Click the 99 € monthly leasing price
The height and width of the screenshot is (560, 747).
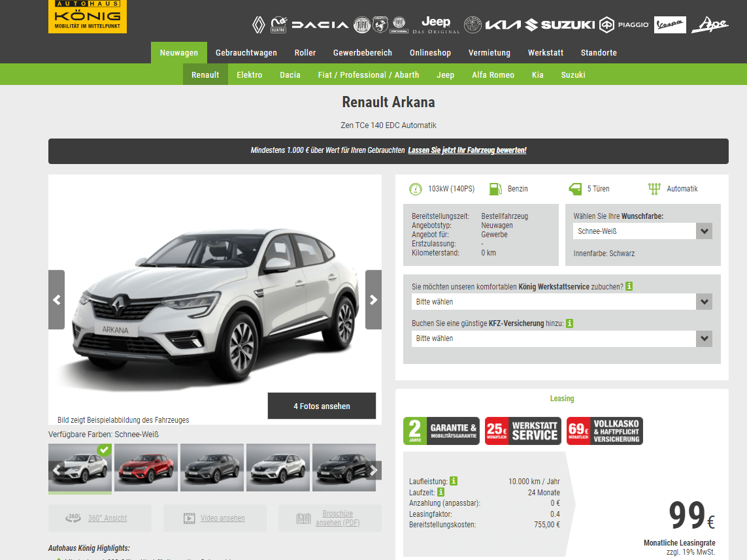tap(691, 516)
